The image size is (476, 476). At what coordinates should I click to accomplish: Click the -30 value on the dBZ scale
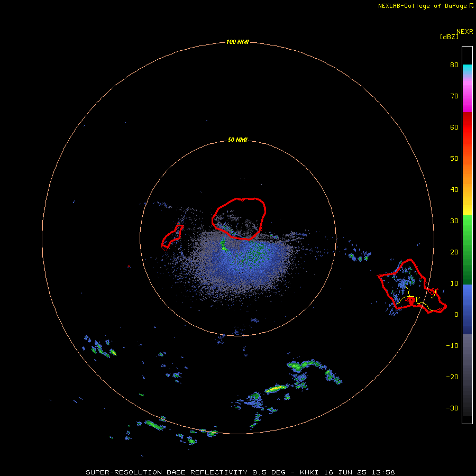tap(452, 408)
